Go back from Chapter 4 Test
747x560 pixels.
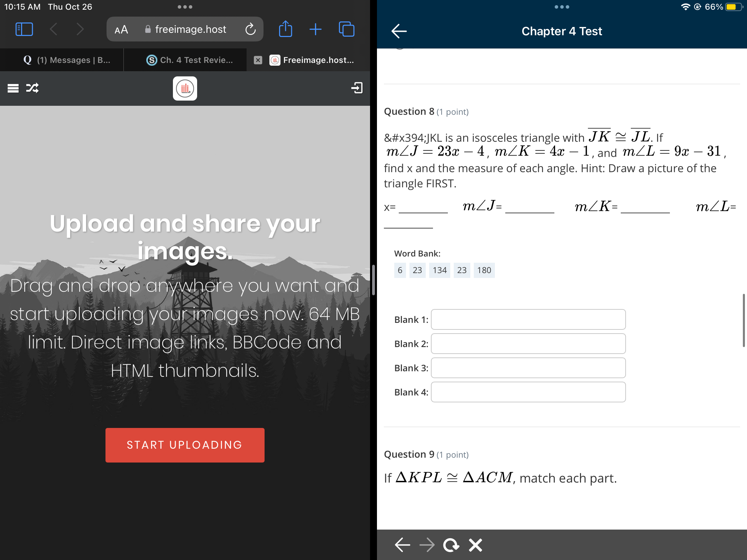(399, 31)
